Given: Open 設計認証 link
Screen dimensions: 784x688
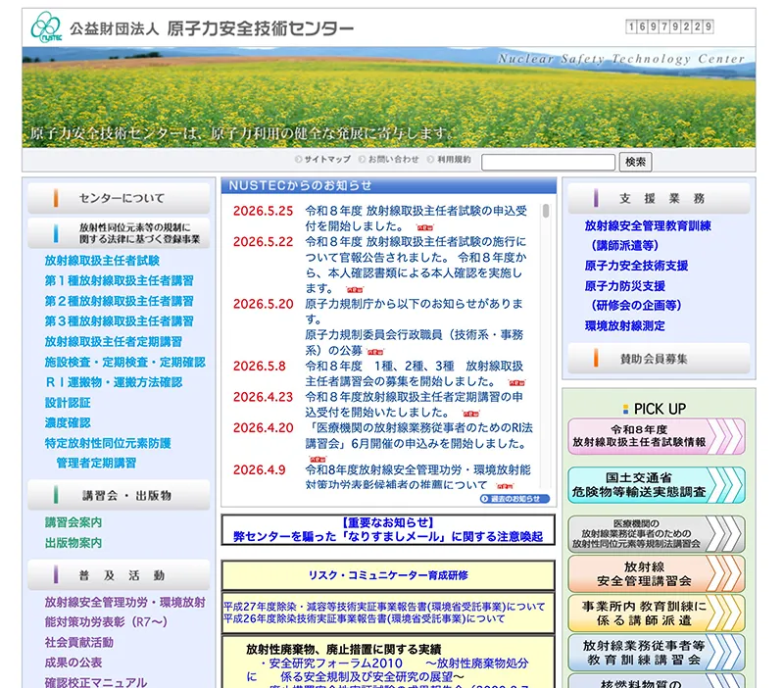Looking at the screenshot, I should pyautogui.click(x=68, y=403).
